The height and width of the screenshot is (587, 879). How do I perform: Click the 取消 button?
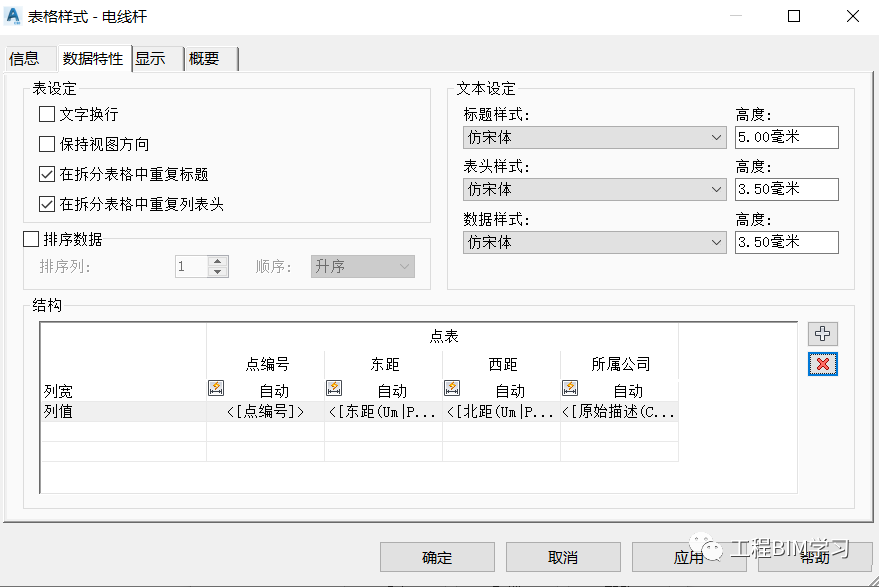pos(563,557)
